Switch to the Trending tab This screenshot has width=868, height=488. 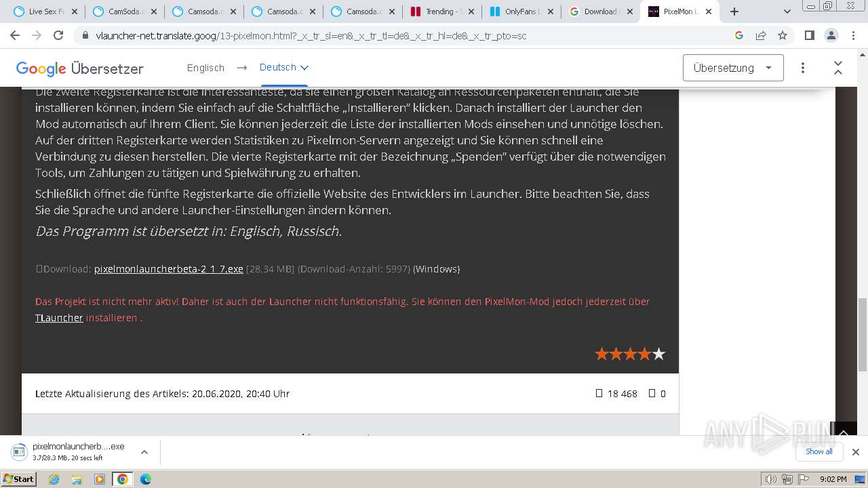[442, 12]
